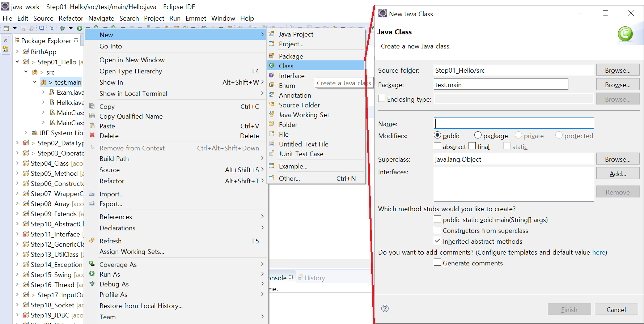The image size is (644, 324).
Task: Check the final modifier checkbox
Action: click(x=472, y=146)
